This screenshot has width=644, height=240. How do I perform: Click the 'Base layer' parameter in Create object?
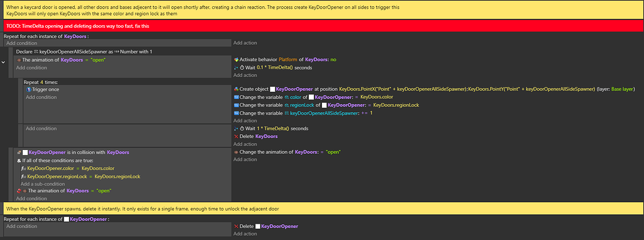(622, 89)
